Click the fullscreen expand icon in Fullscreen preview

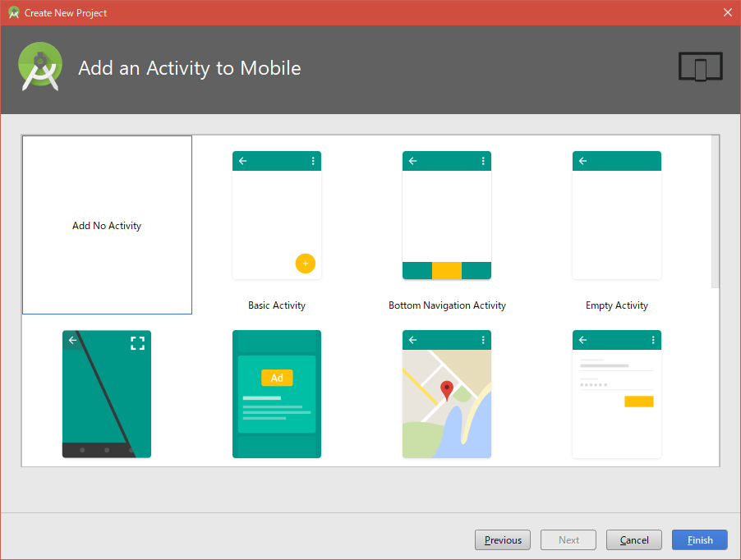tap(138, 343)
